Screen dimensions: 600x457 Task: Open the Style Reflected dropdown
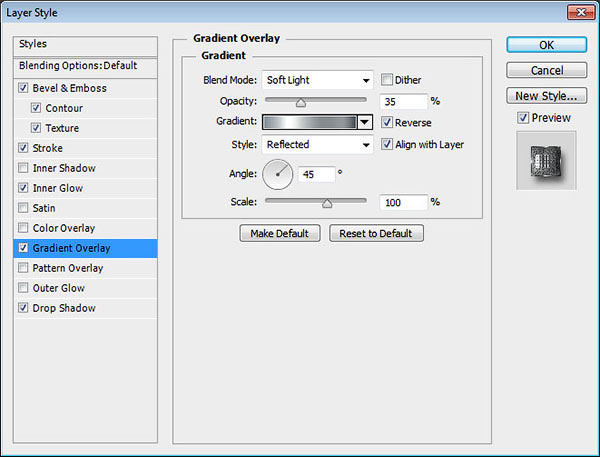tap(317, 144)
